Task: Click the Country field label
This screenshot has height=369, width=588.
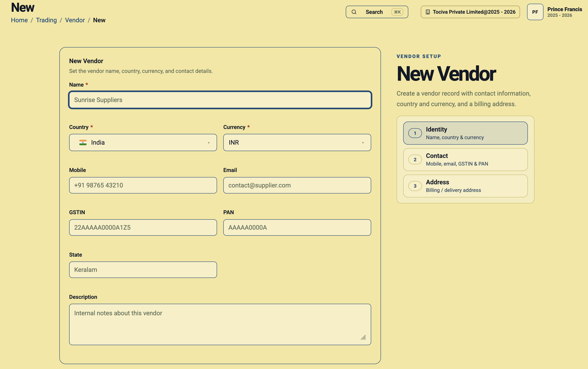Action: click(x=79, y=127)
